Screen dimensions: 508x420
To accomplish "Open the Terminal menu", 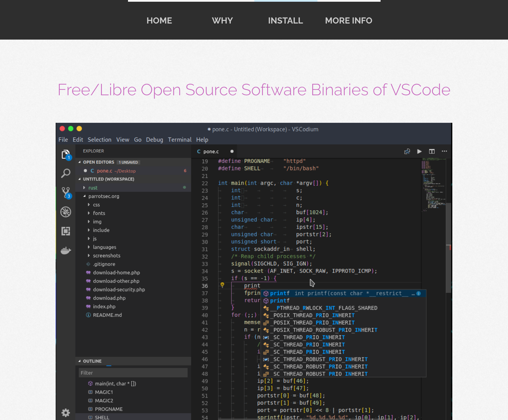I will 180,140.
